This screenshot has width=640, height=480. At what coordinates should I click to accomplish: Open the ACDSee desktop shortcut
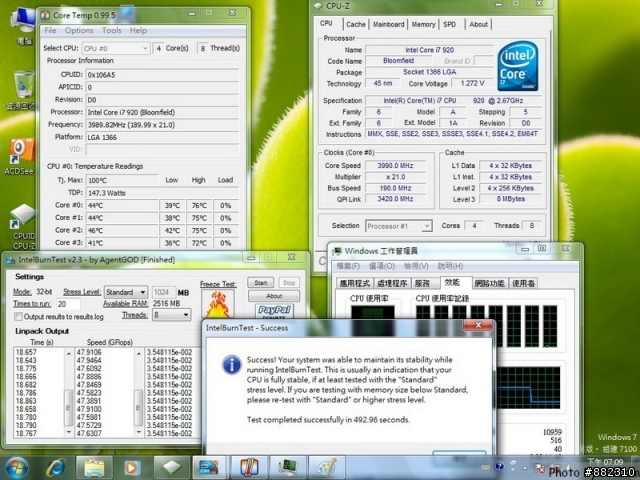click(x=20, y=157)
